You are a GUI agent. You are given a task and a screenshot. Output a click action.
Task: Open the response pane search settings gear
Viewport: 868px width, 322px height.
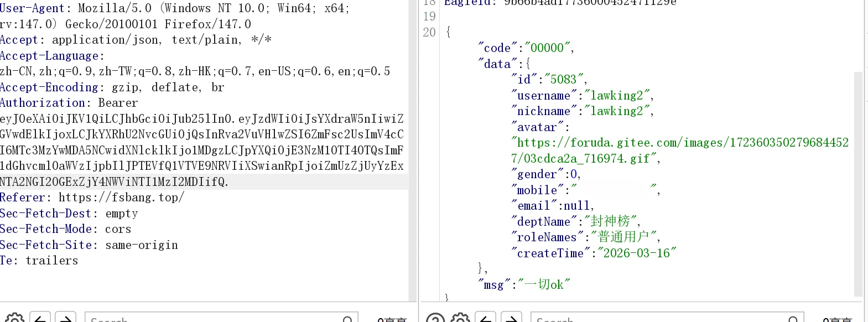(x=460, y=318)
